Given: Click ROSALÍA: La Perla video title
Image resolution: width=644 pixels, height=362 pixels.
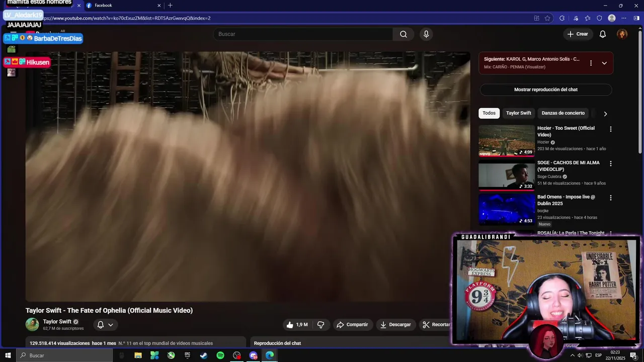Looking at the screenshot, I should (571, 233).
